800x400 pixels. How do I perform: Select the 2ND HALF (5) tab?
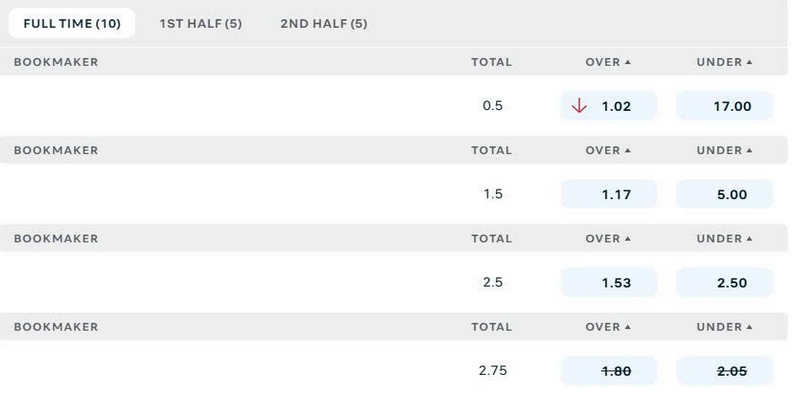(x=324, y=23)
